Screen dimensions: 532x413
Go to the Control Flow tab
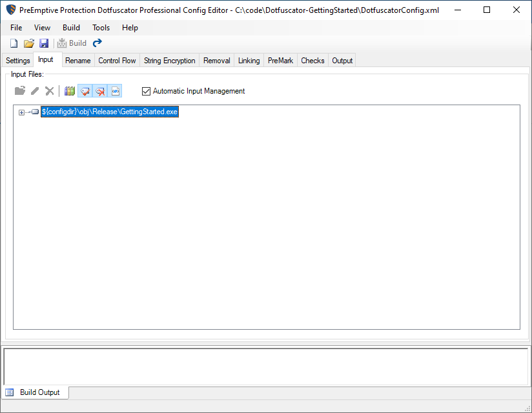(x=117, y=61)
